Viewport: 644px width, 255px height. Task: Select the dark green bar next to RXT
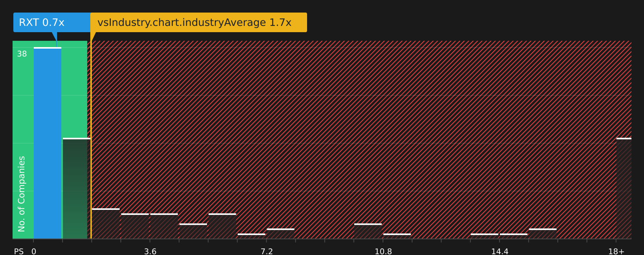click(77, 188)
